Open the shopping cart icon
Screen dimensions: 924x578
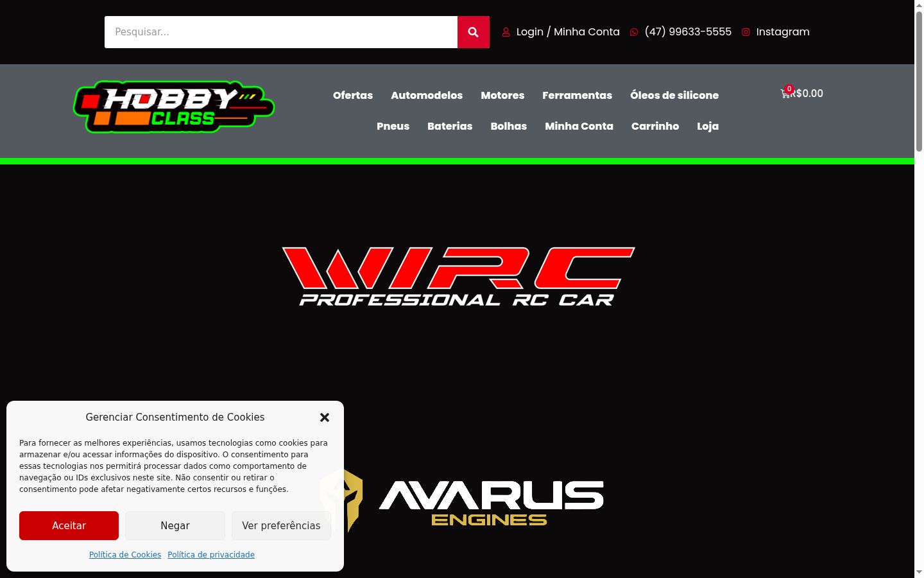(x=785, y=94)
